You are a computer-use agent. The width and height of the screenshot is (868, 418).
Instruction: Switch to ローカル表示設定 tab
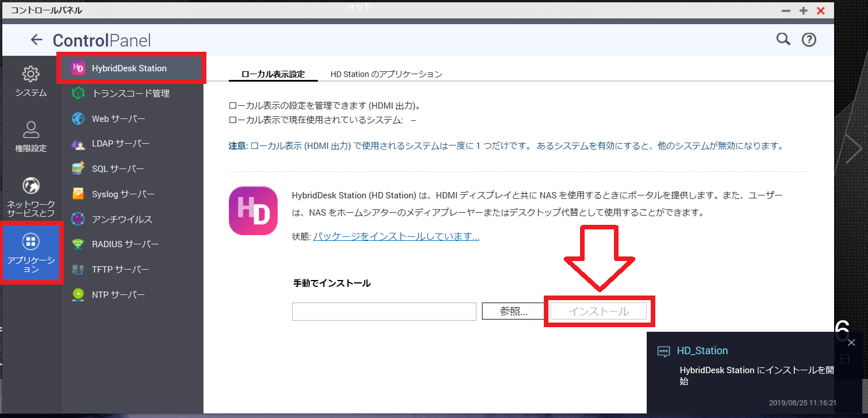pyautogui.click(x=273, y=74)
